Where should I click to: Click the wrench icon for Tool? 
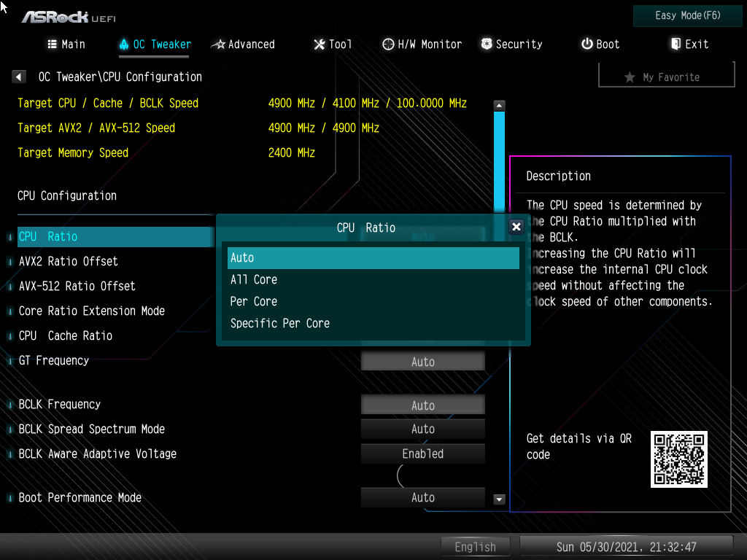coord(319,44)
